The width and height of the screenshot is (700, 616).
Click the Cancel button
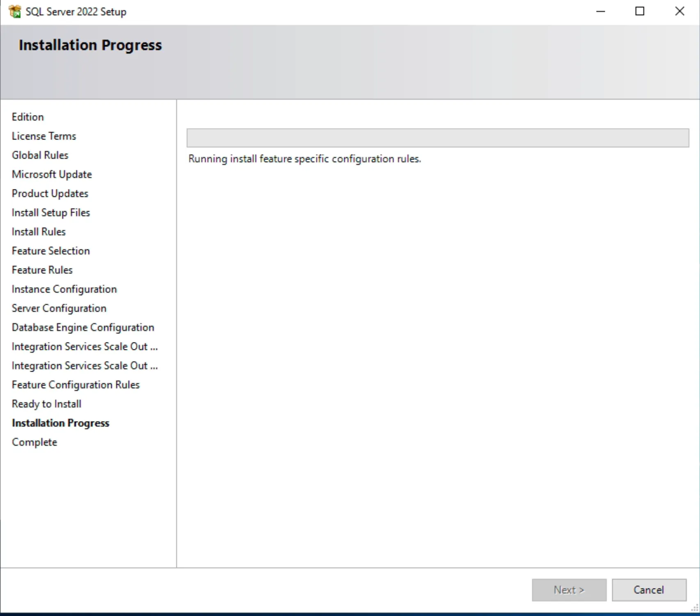(649, 590)
